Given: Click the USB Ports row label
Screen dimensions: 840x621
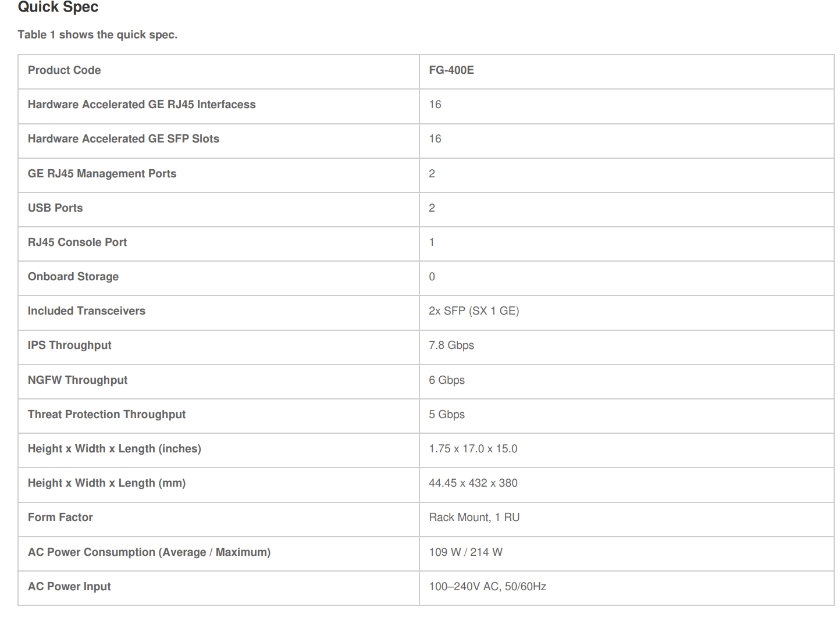Looking at the screenshot, I should [55, 208].
